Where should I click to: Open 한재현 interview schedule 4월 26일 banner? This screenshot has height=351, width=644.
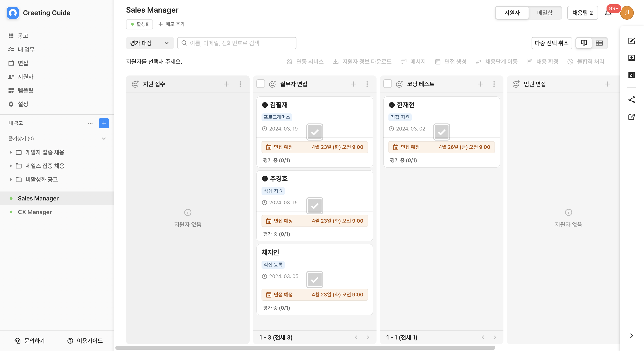pos(441,147)
